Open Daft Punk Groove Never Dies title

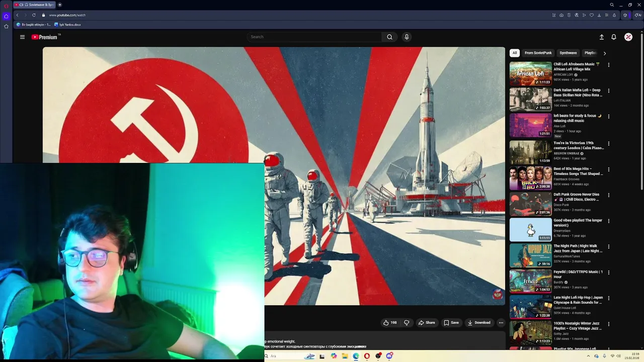coord(577,197)
